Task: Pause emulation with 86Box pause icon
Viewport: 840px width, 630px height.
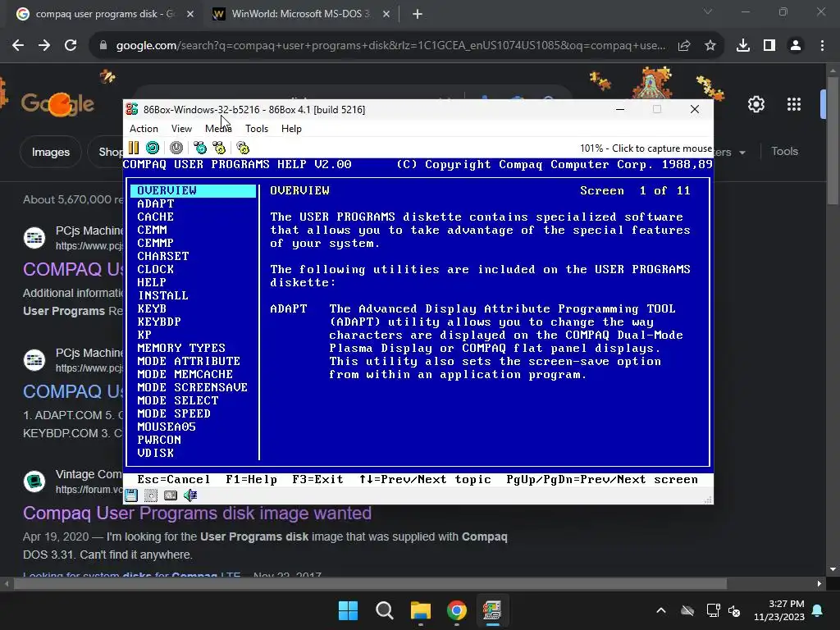Action: [134, 148]
